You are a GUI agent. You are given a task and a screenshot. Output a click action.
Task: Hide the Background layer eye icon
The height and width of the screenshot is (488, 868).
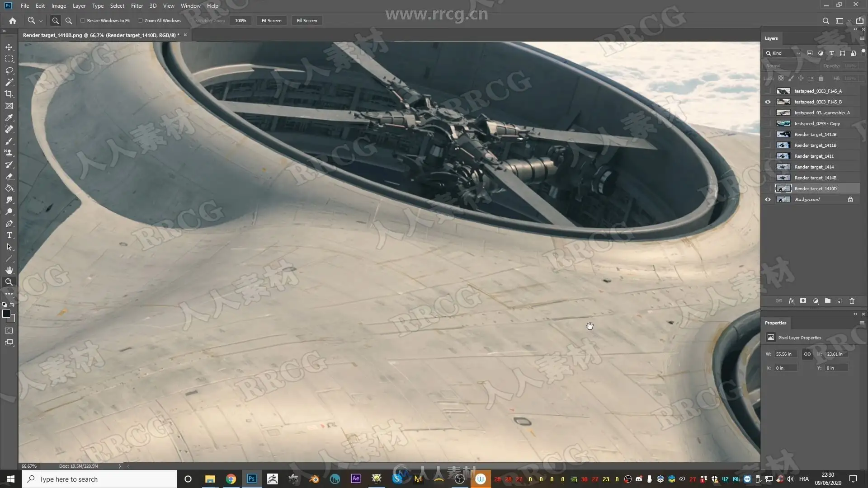point(768,200)
